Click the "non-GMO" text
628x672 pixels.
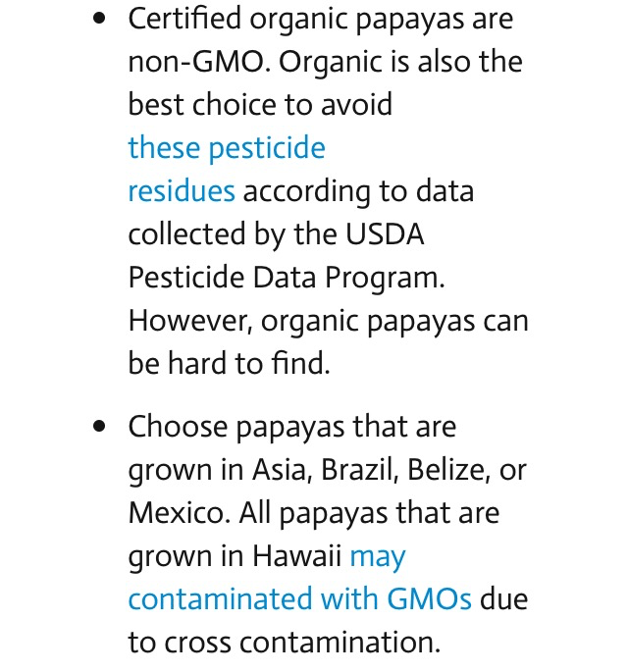pyautogui.click(x=198, y=62)
